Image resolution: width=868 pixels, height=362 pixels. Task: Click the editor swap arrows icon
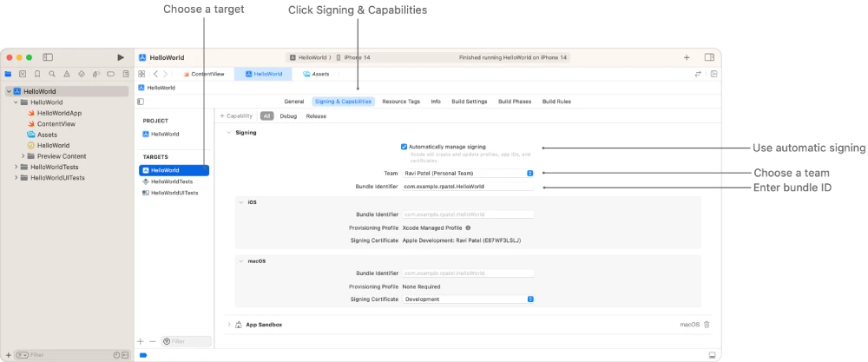pyautogui.click(x=698, y=74)
